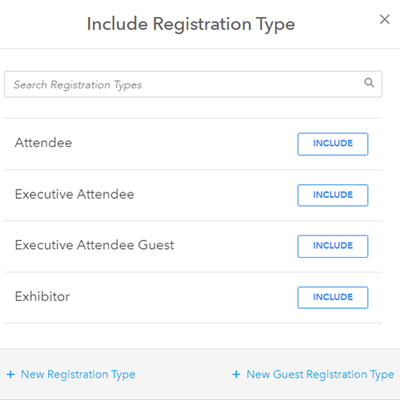The width and height of the screenshot is (400, 400).
Task: Click the Include Registration Type heading
Action: coord(191,24)
